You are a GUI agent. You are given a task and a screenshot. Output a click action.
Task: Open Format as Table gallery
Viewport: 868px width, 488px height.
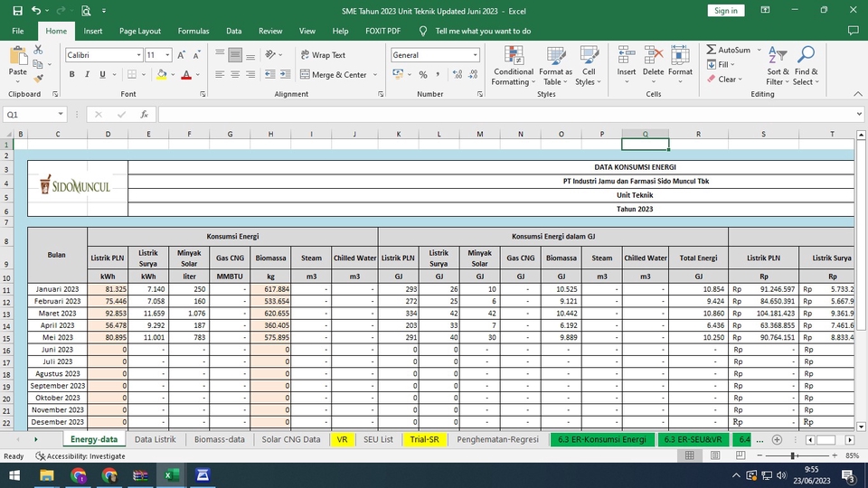[555, 66]
